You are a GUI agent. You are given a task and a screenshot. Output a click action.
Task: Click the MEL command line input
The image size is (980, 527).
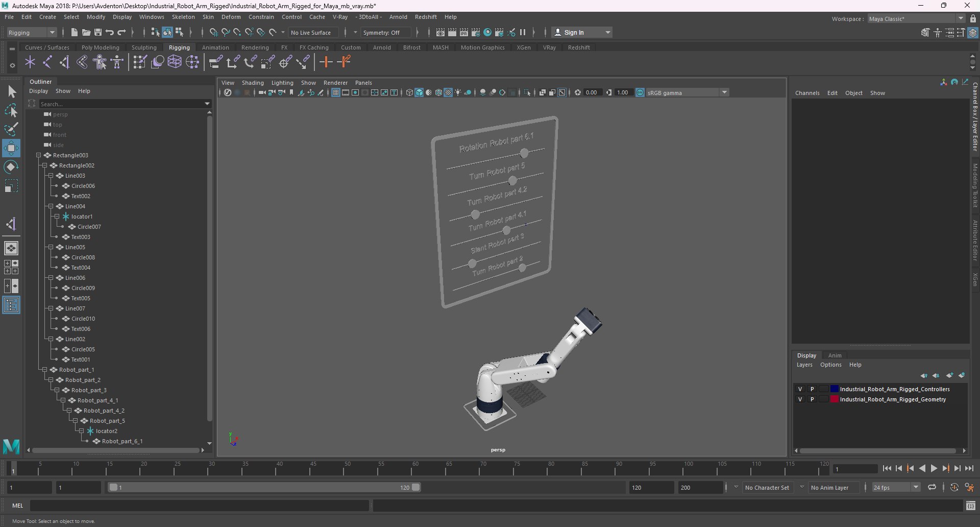tap(199, 506)
